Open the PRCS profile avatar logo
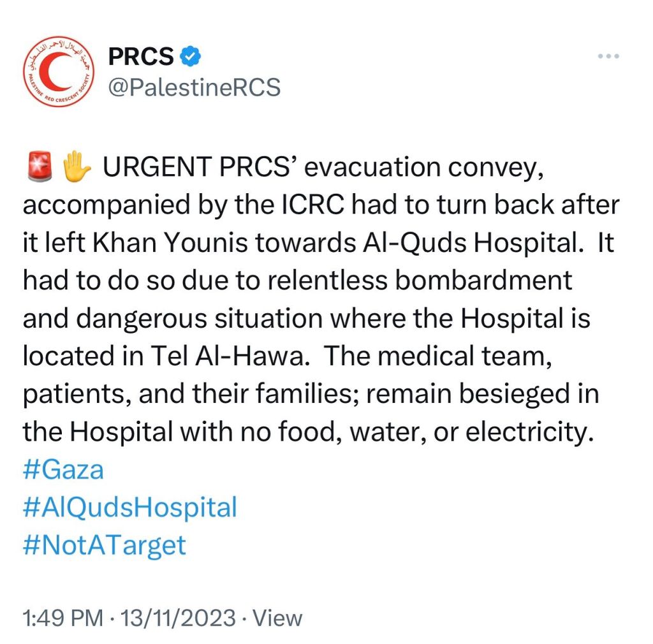 coord(59,71)
